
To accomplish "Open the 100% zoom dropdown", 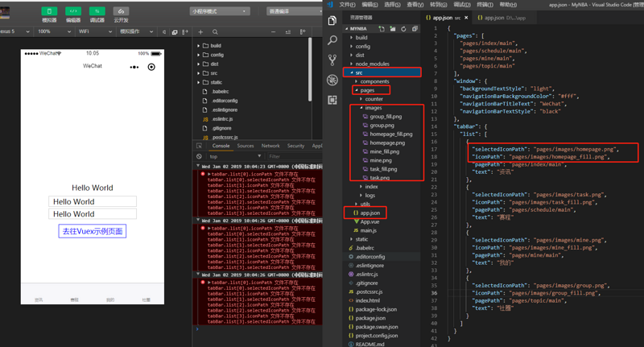I will point(54,31).
